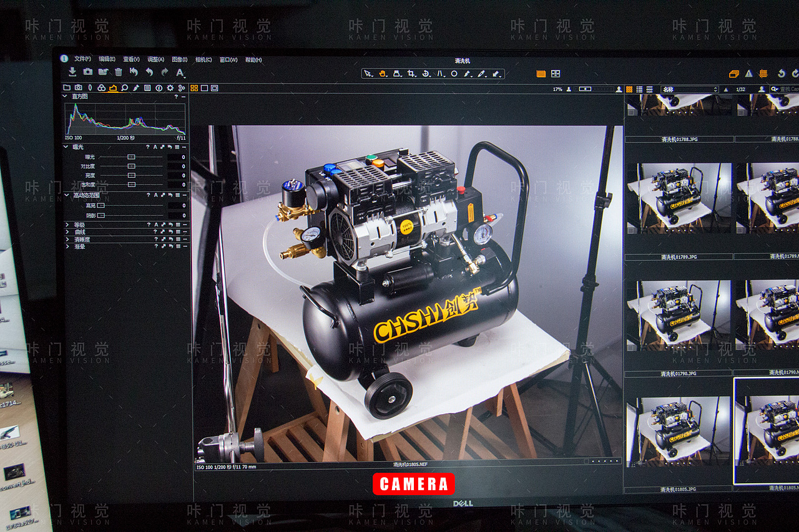Open the 名称 sort-by dropdown

pyautogui.click(x=689, y=89)
